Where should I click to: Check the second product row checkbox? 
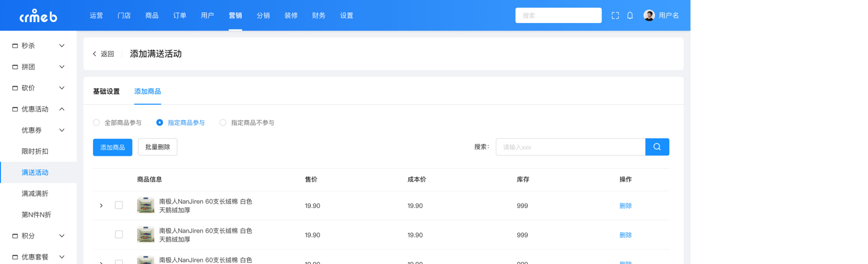119,235
